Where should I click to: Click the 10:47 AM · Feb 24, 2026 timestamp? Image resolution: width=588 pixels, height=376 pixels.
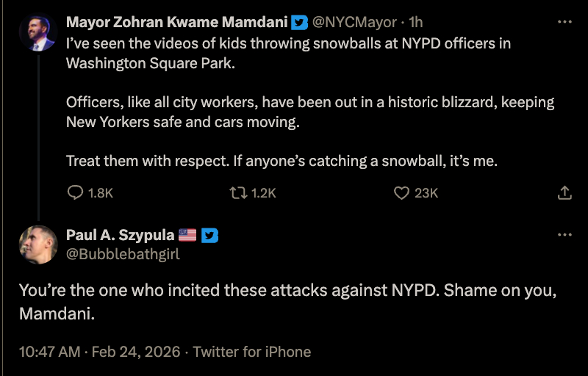tap(99, 352)
